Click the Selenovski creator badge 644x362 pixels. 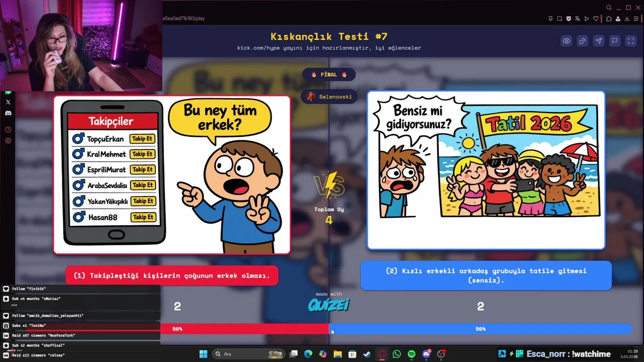[329, 97]
